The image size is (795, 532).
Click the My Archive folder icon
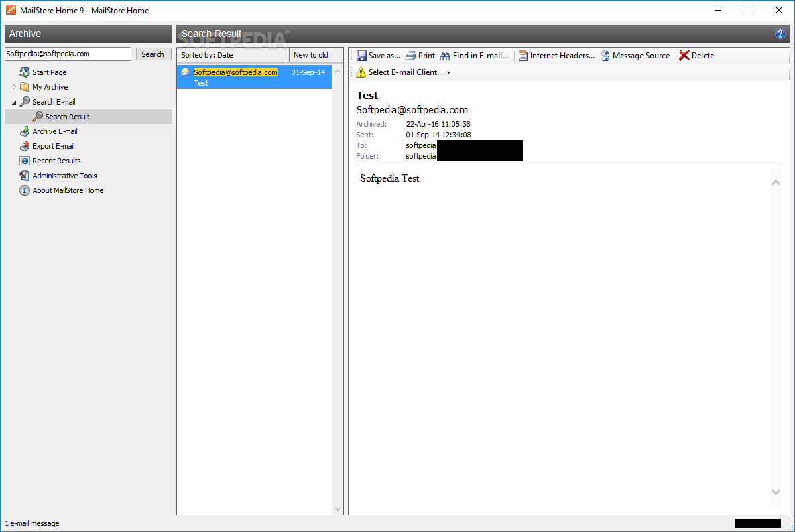coord(24,86)
